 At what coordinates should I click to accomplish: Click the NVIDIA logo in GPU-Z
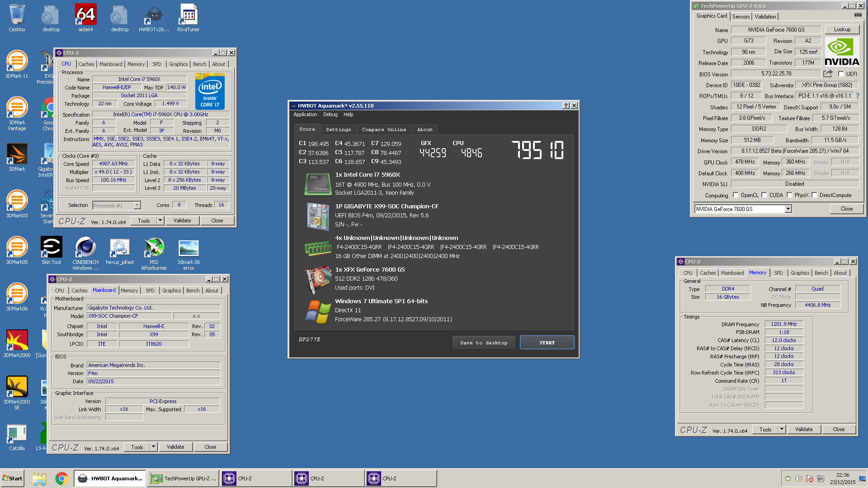tap(841, 52)
